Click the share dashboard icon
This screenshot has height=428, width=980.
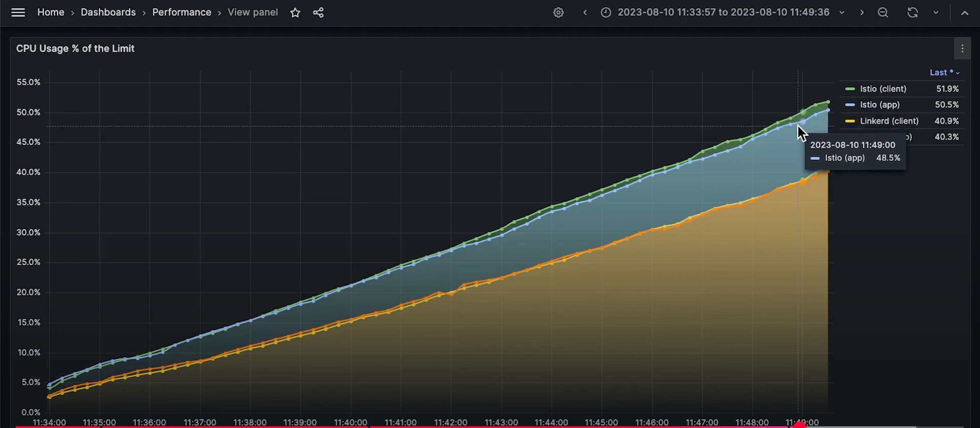(318, 13)
